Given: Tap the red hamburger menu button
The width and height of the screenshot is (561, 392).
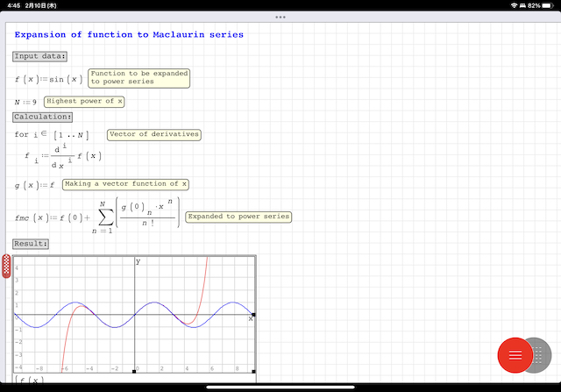Looking at the screenshot, I should (515, 353).
